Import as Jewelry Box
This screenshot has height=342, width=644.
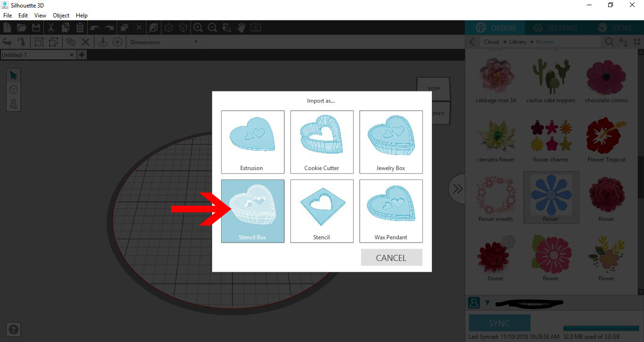click(x=391, y=142)
